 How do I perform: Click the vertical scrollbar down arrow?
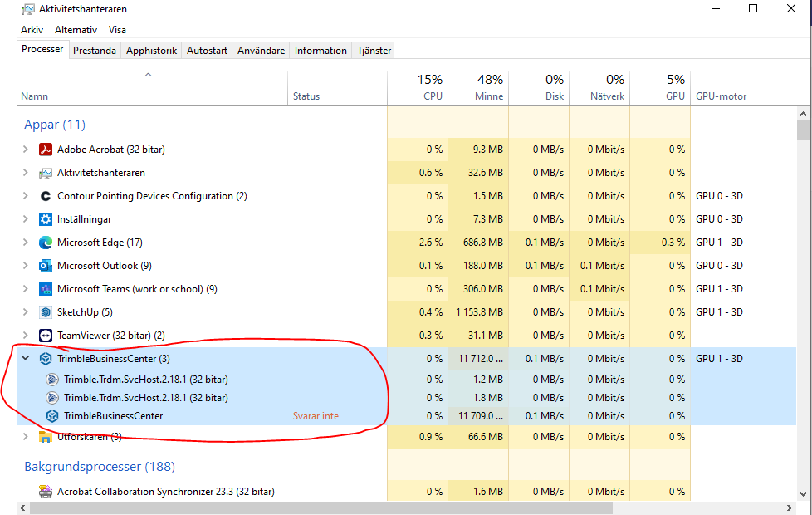803,493
